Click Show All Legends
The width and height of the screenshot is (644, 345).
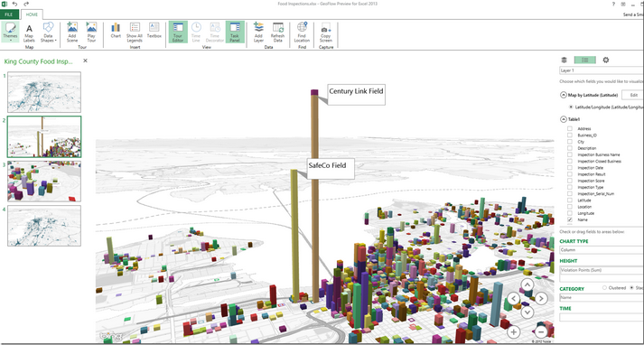135,33
